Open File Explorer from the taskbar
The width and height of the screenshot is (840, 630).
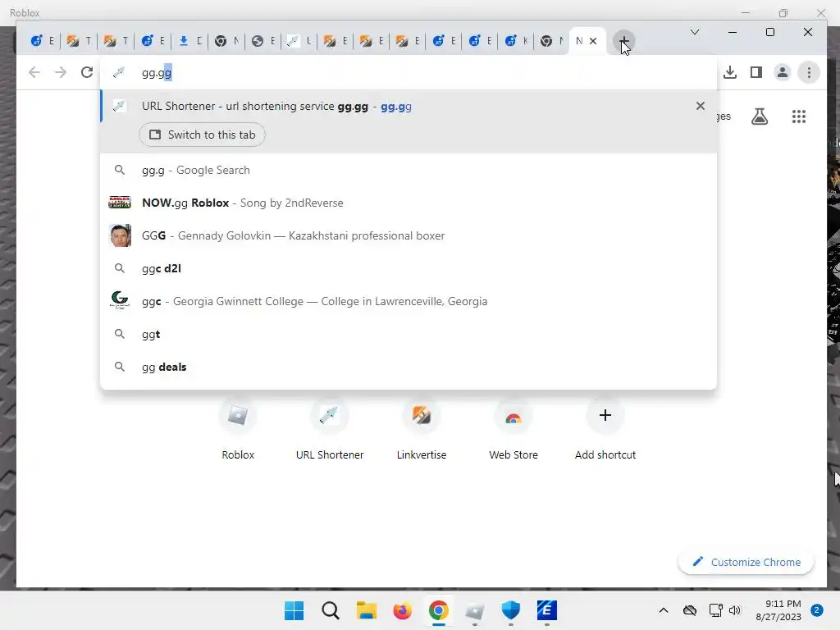(x=367, y=610)
